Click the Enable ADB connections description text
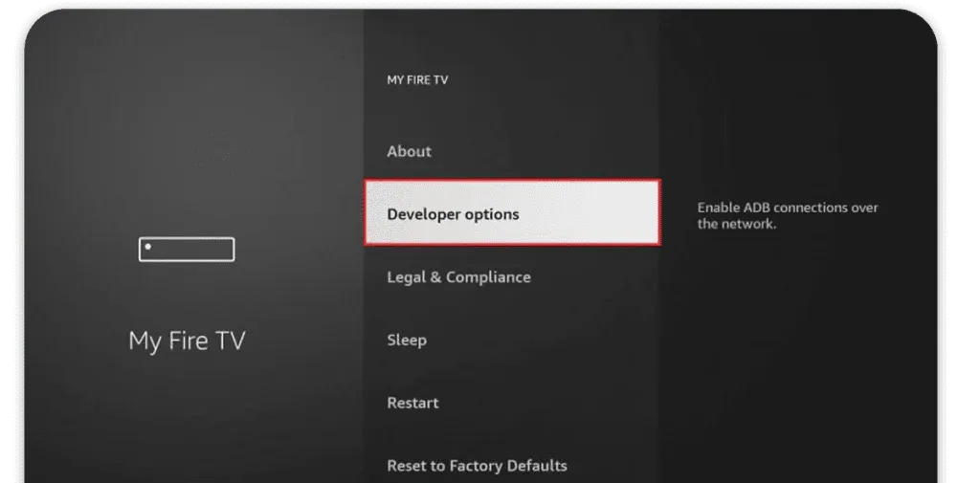 788,208
